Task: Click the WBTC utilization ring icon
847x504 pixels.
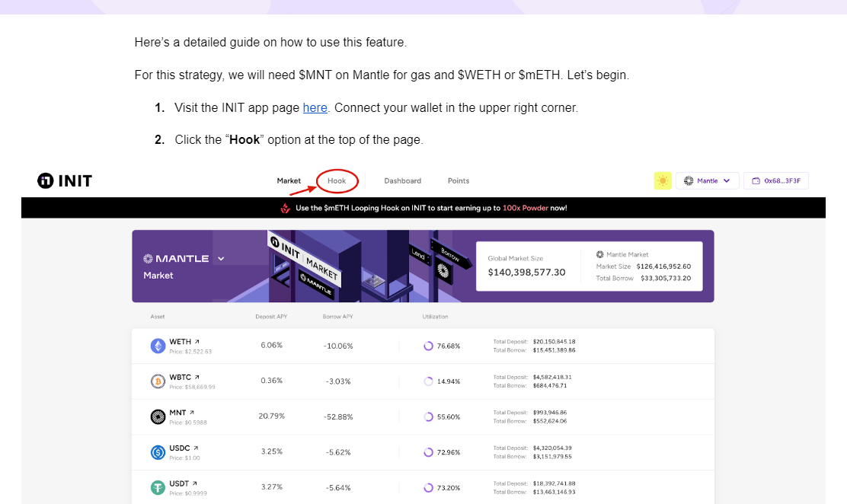Action: point(428,381)
